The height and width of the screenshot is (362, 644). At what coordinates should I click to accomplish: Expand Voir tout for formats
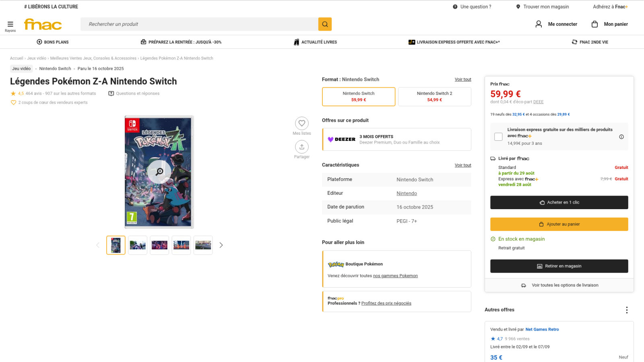463,80
